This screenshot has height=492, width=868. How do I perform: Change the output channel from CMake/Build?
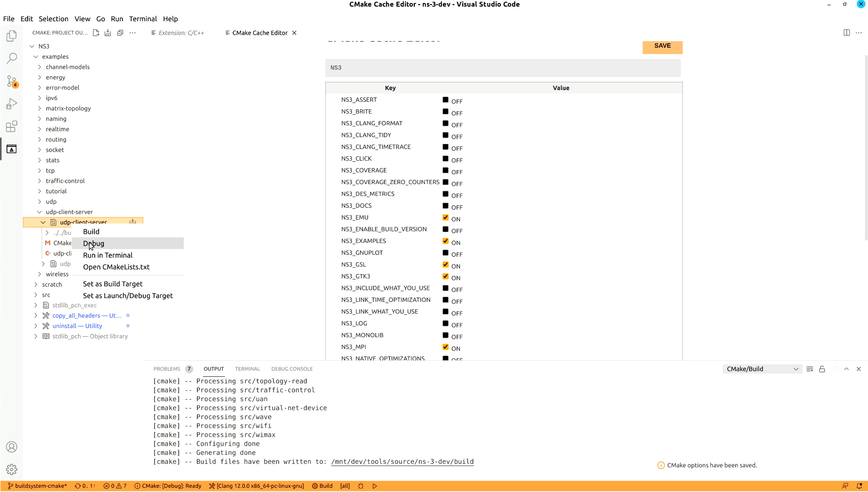[x=762, y=369]
